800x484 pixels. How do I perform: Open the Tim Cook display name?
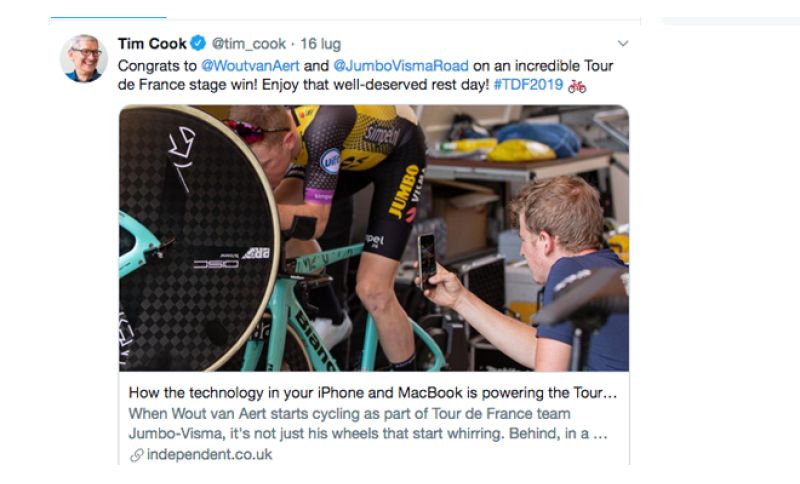(x=152, y=44)
